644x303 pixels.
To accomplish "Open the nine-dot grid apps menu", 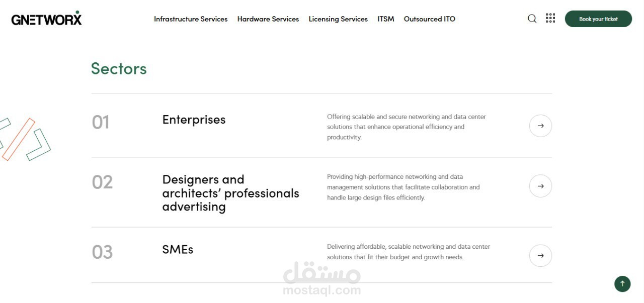I will point(550,18).
